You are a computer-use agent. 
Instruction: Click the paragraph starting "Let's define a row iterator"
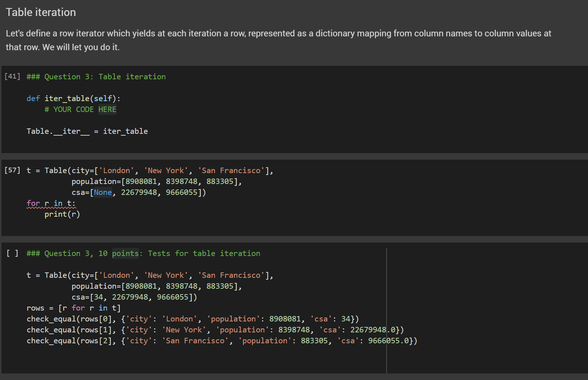coord(278,40)
